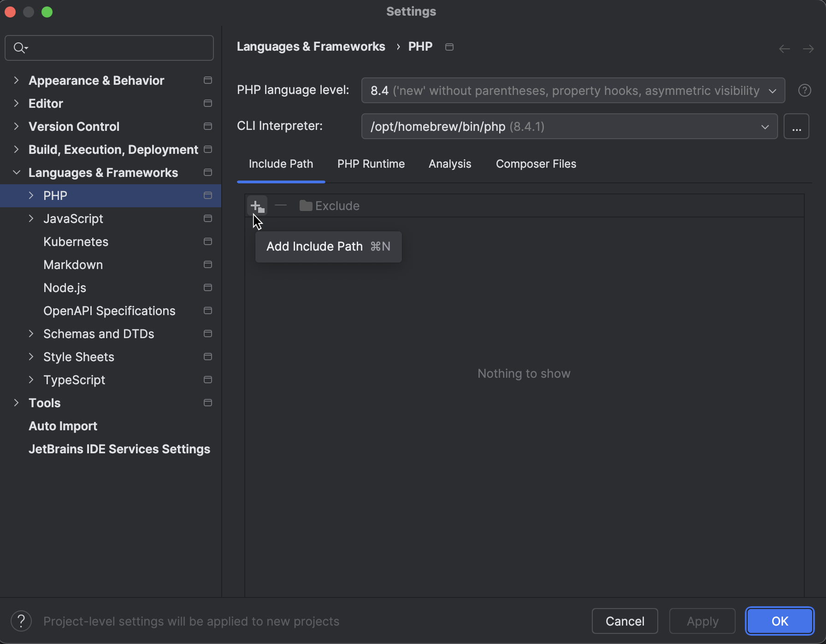Click the CLI interpreter browse ellipsis button
The image size is (826, 644).
796,126
